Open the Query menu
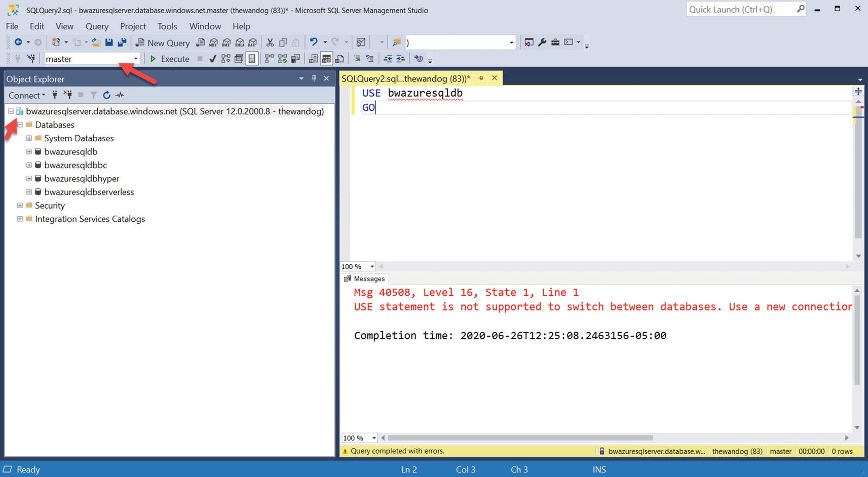Screen dimensions: 868x477 [97, 26]
